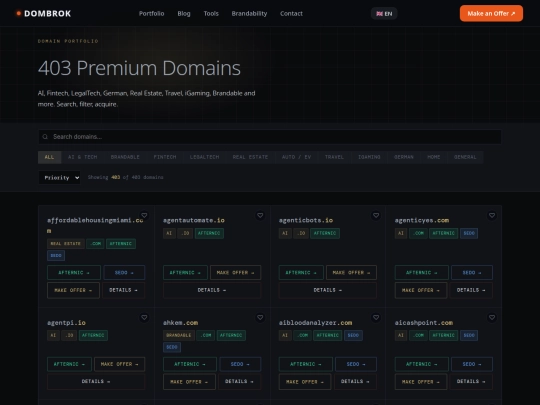Open the Contact page
Image resolution: width=540 pixels, height=405 pixels.
(x=291, y=13)
